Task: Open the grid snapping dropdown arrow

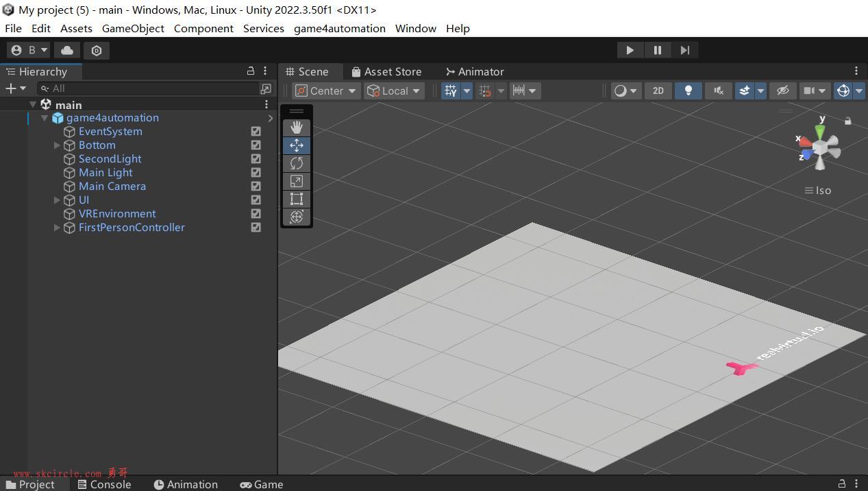Action: click(x=467, y=91)
